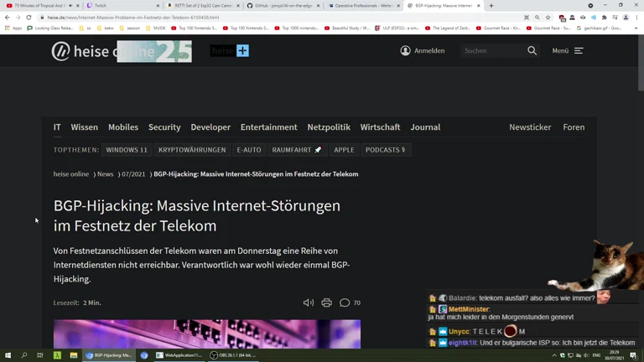Open the media control playlist icon in toolbar
The image size is (644, 362).
tap(615, 18)
